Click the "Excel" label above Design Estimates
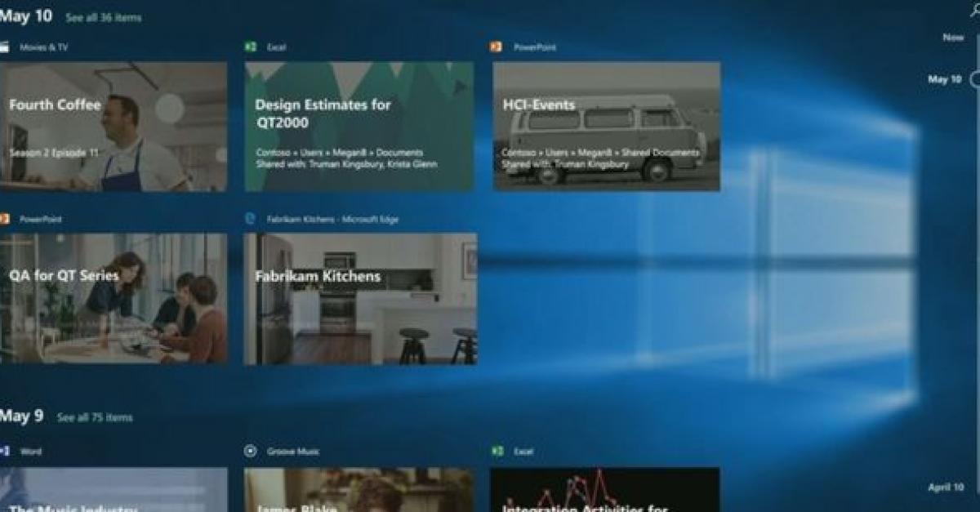 277,47
